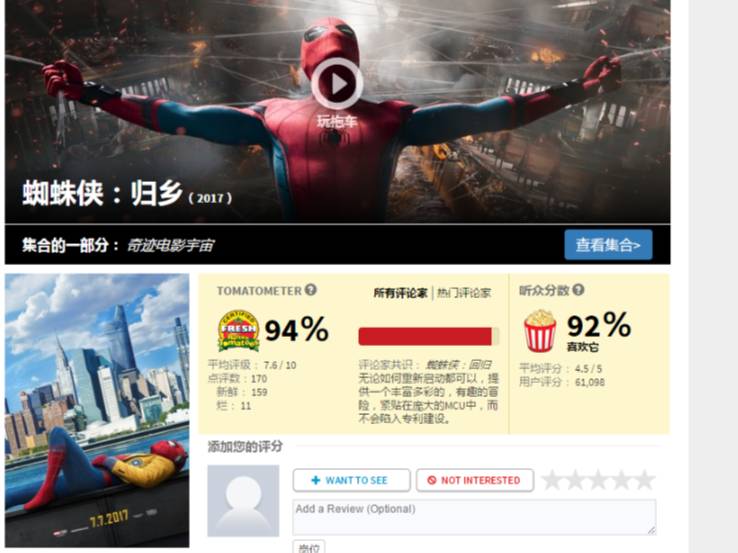Open the Spider-Man movie poster thumbnail

pos(97,410)
